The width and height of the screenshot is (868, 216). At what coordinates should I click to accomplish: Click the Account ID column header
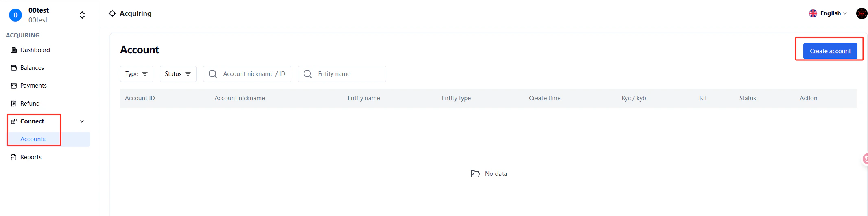click(x=140, y=98)
